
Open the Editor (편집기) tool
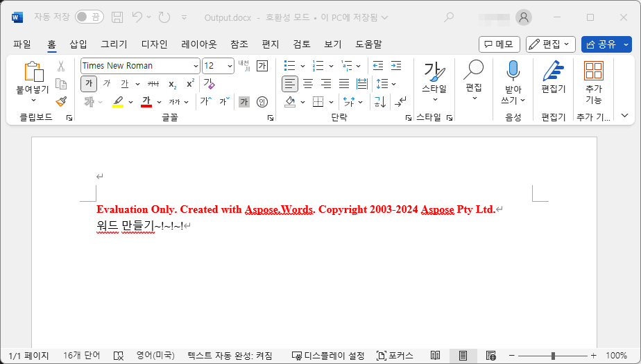[x=553, y=77]
